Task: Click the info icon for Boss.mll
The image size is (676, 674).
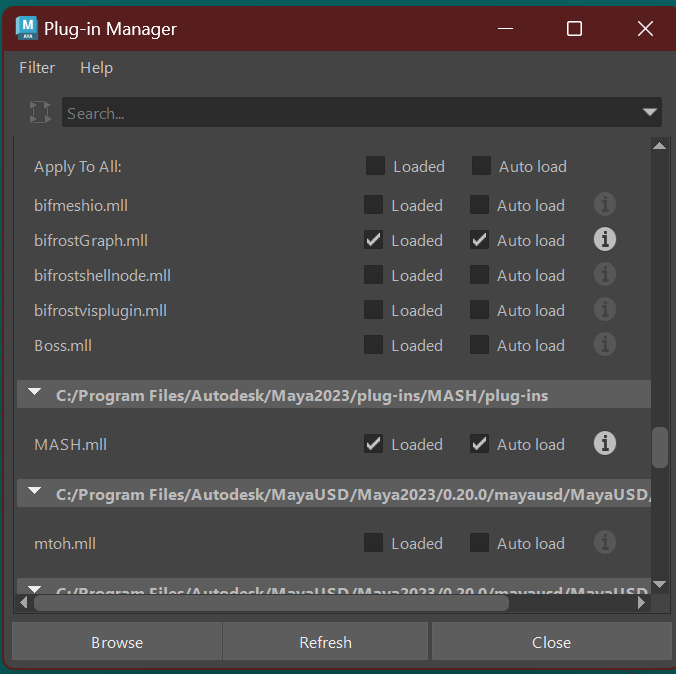Action: [x=604, y=345]
